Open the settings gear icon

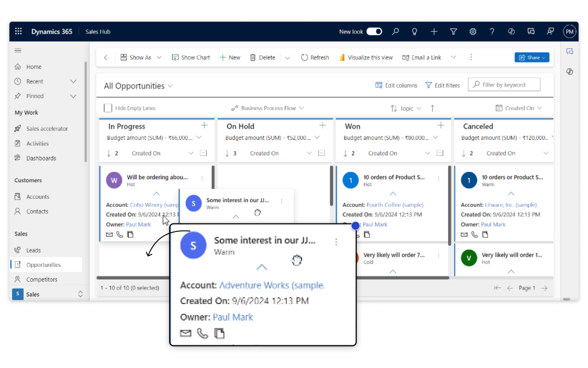pos(473,32)
